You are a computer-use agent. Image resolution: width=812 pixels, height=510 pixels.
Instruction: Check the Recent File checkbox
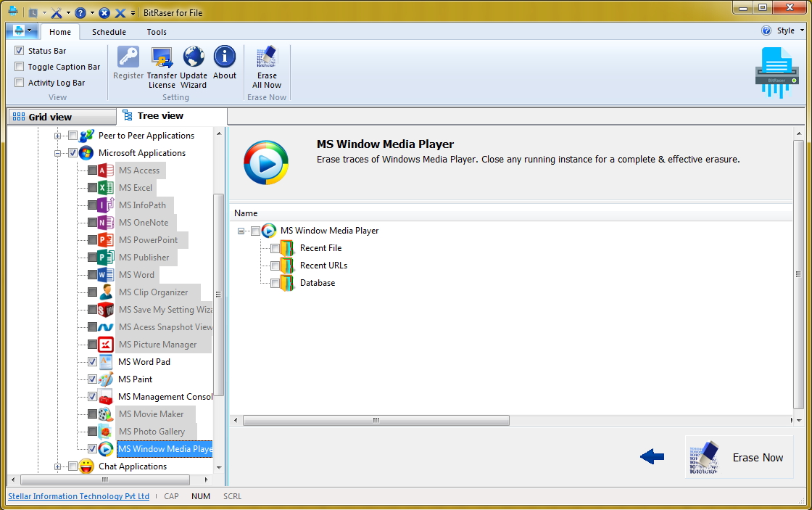tap(276, 248)
